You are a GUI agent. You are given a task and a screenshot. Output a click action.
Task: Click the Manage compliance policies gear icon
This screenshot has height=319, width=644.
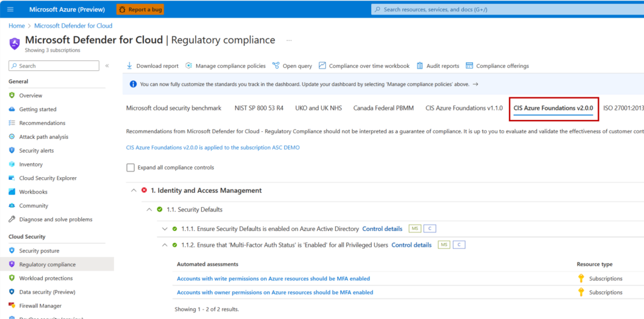pos(189,65)
